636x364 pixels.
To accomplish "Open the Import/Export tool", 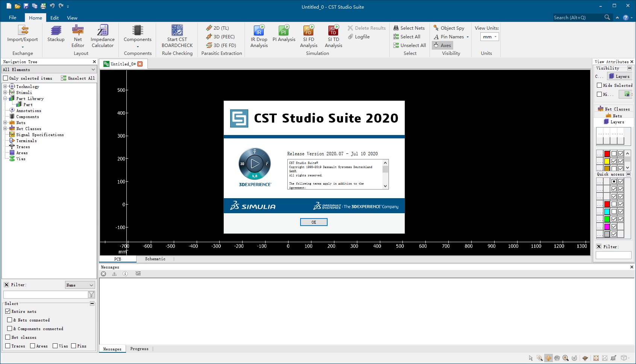I will click(23, 36).
